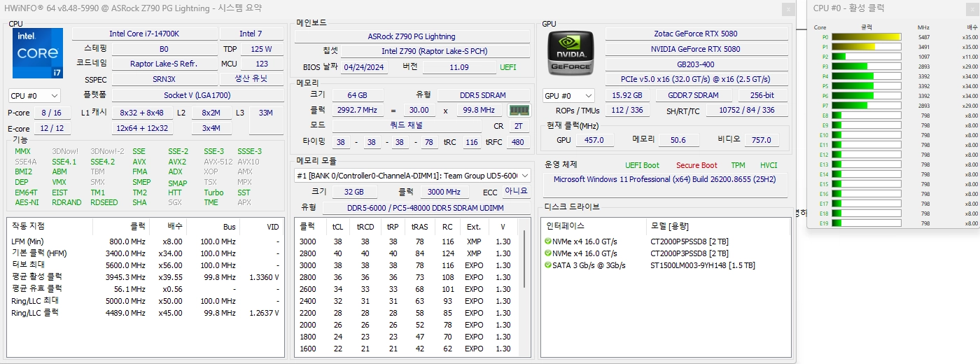Click the ASRock Z790 PG Lightning motherboard field
Image resolution: width=980 pixels, height=364 pixels.
[412, 36]
